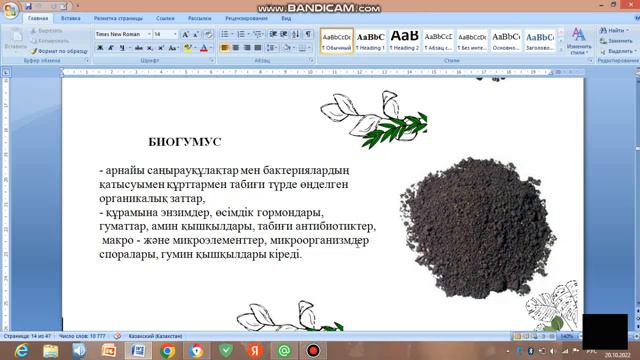Screen dimensions: 640x360
Task: Launch Google Chrome from taskbar
Action: pos(167,351)
